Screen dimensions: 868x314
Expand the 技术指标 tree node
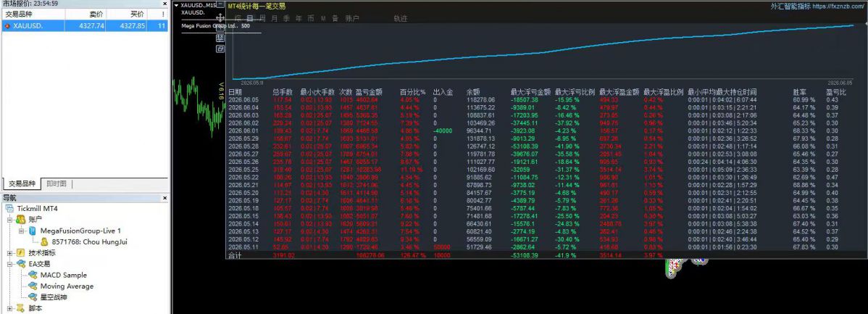[x=9, y=252]
